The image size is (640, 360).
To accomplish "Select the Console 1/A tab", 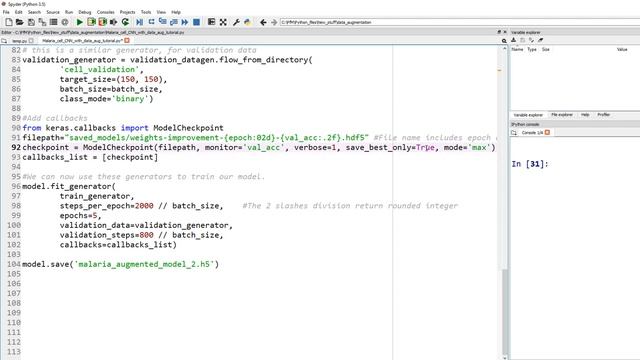I will [532, 133].
